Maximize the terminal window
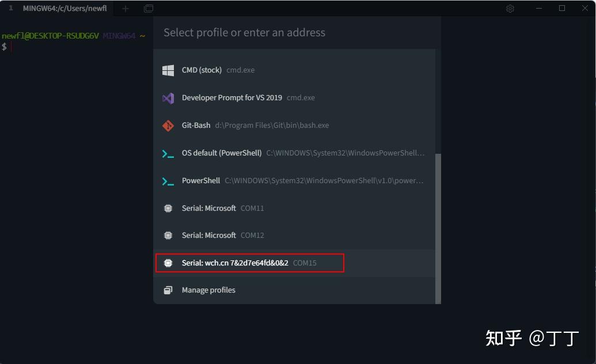 click(x=562, y=9)
